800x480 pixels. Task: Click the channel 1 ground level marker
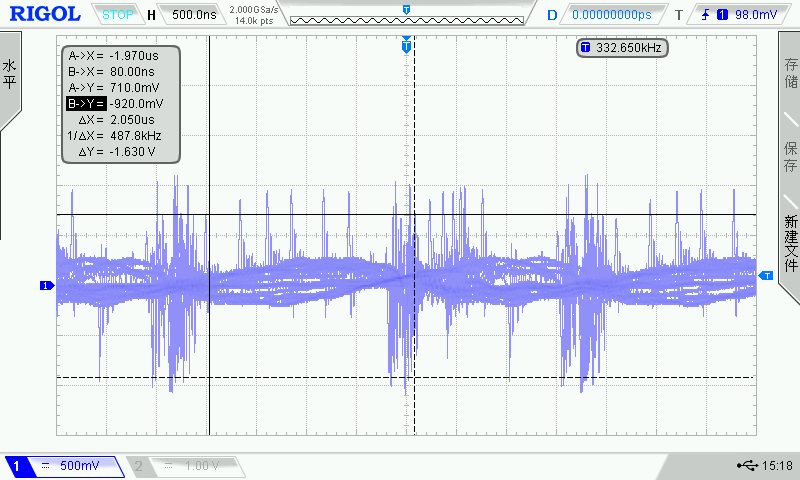tap(47, 286)
